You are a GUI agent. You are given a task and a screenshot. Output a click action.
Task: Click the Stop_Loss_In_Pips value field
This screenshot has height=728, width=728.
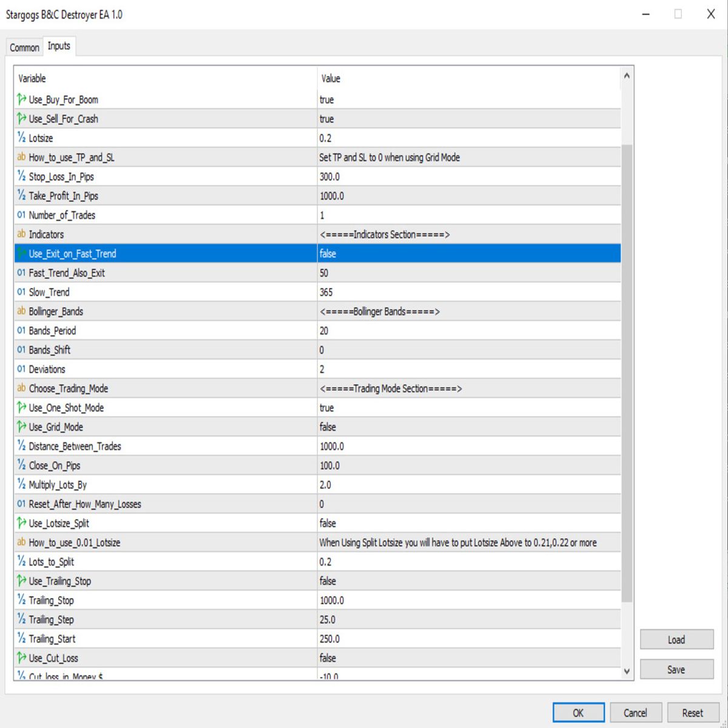coord(467,177)
